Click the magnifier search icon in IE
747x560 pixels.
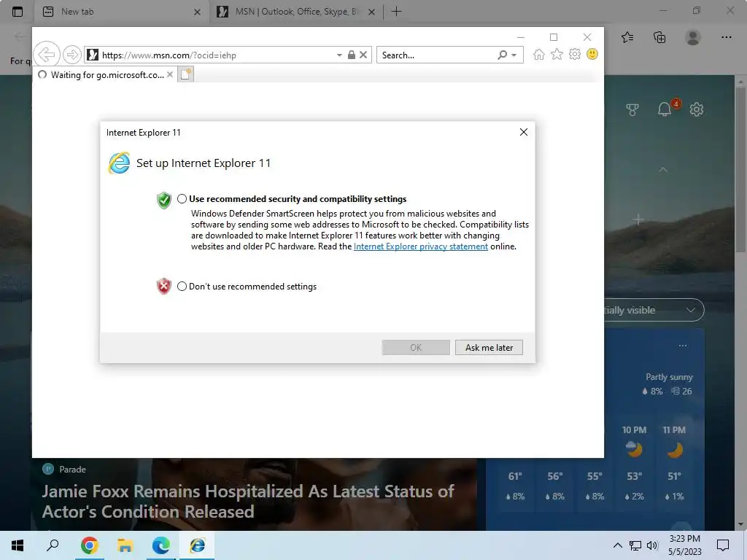coord(502,55)
